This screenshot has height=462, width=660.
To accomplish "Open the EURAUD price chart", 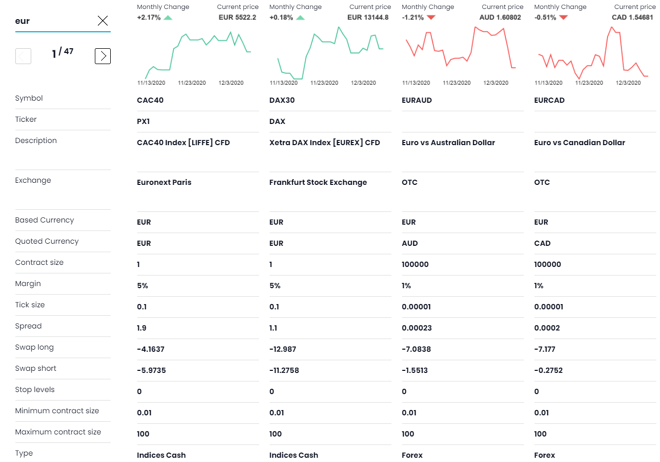I will click(x=462, y=55).
